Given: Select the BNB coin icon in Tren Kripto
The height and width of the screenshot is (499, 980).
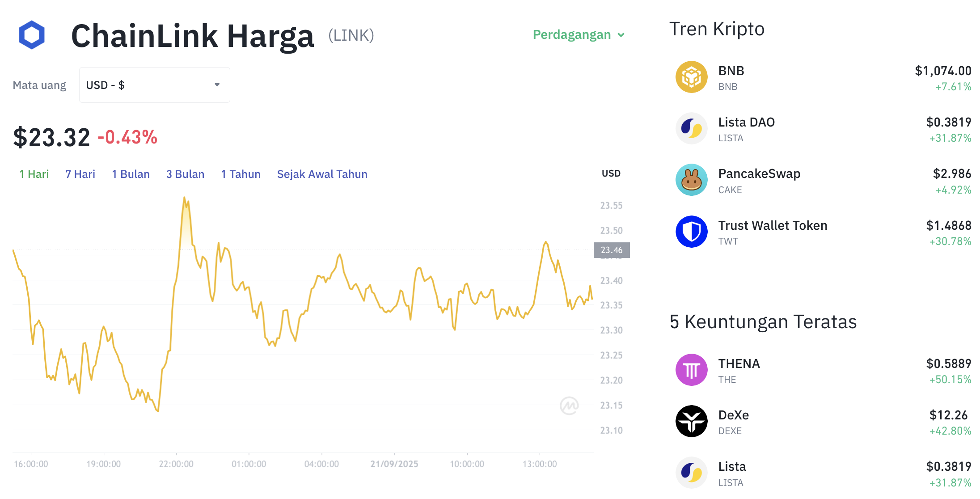Looking at the screenshot, I should (691, 76).
